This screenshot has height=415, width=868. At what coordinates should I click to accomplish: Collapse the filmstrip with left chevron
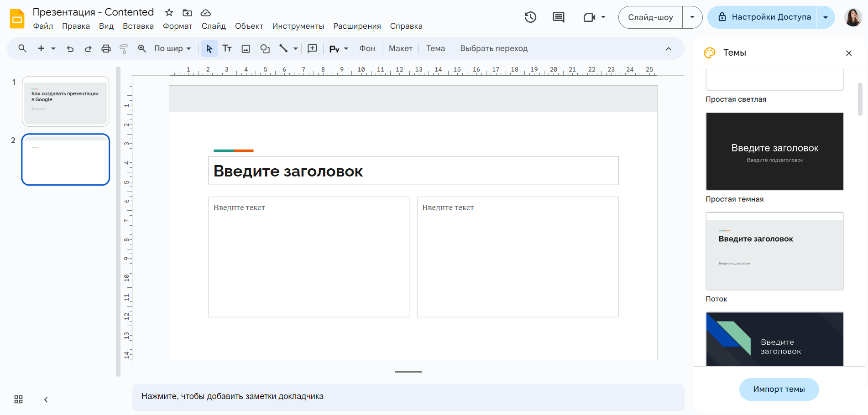(46, 399)
